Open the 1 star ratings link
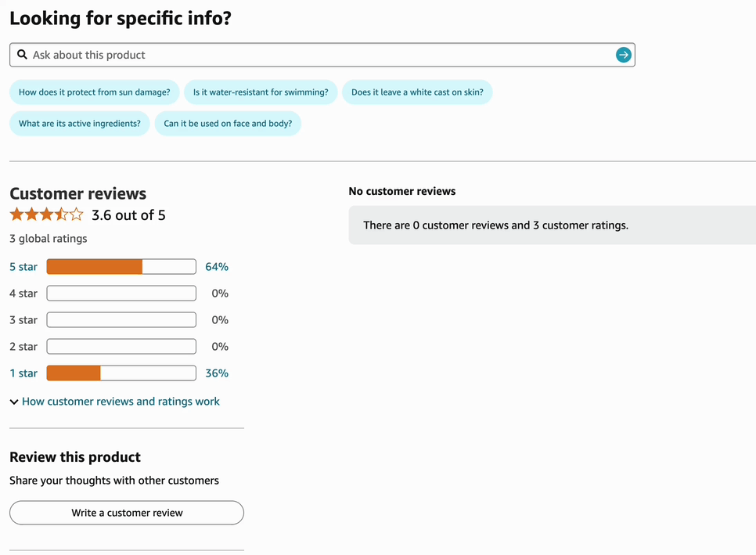This screenshot has height=555, width=756. point(23,373)
